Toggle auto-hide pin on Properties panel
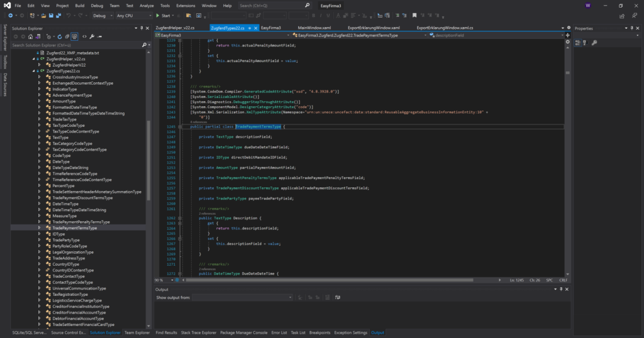Image resolution: width=644 pixels, height=338 pixels. [x=631, y=28]
